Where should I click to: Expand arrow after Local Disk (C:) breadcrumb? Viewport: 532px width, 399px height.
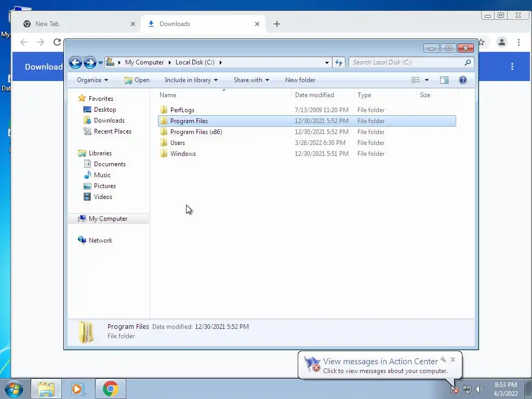(x=220, y=62)
